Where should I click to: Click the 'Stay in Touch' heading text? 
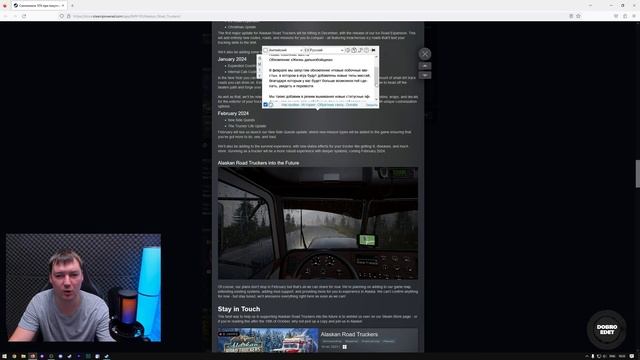click(x=239, y=309)
